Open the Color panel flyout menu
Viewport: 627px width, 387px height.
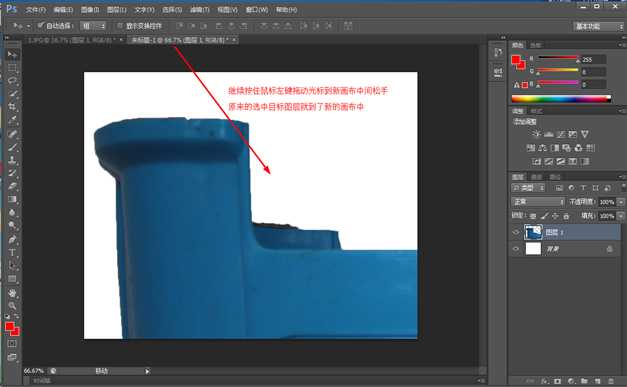[622, 45]
